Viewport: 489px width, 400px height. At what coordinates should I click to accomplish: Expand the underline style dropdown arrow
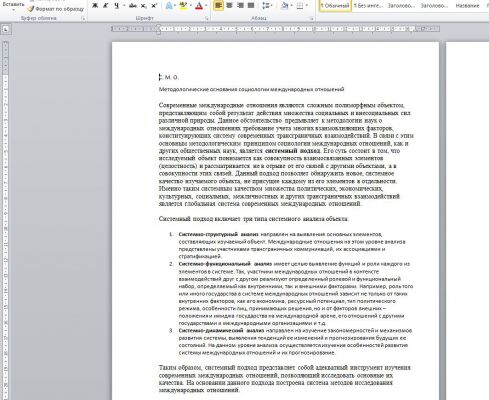coord(124,5)
